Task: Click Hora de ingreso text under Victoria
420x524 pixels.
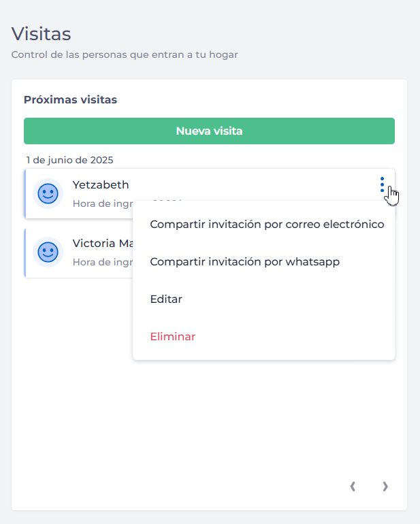Action: [x=101, y=261]
